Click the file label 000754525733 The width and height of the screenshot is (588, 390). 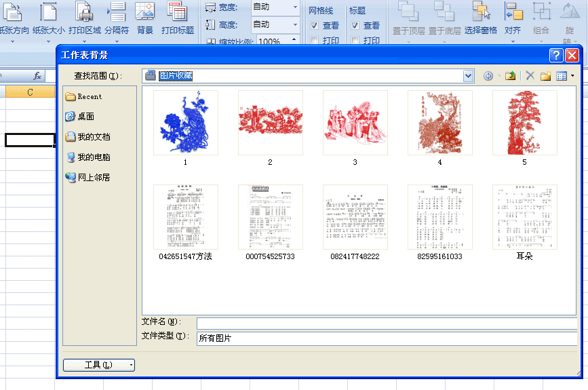pyautogui.click(x=270, y=256)
